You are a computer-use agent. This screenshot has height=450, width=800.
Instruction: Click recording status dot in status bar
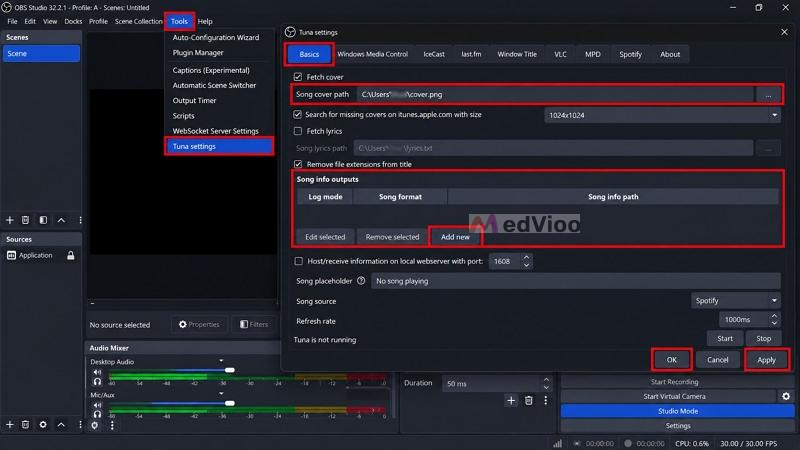coord(628,443)
